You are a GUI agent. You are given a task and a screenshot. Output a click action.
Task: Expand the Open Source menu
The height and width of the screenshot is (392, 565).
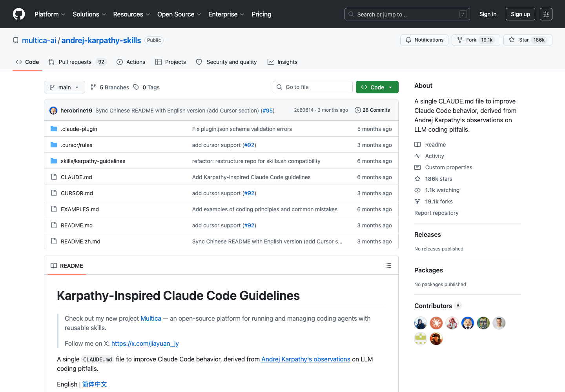(x=179, y=14)
